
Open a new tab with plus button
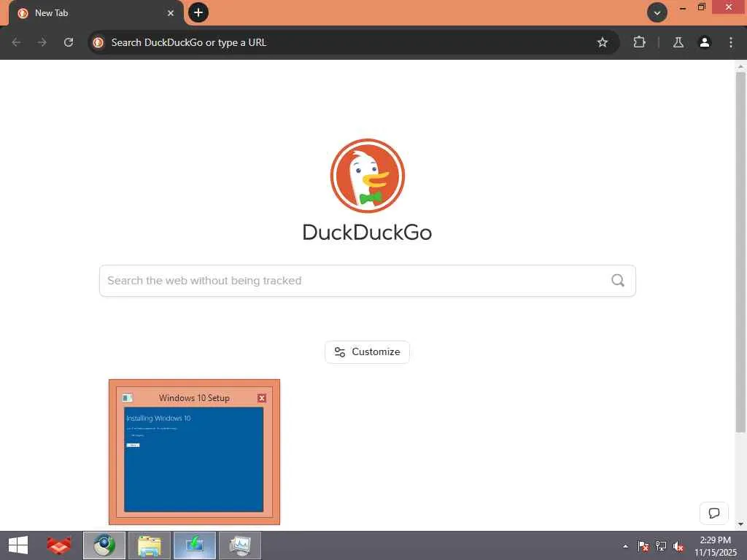click(198, 12)
